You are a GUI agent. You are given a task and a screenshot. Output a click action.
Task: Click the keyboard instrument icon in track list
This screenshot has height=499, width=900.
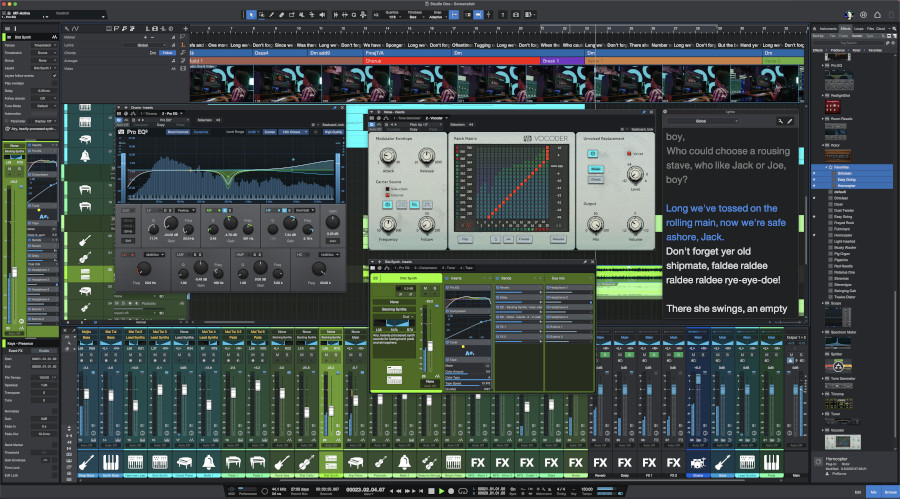(x=85, y=122)
